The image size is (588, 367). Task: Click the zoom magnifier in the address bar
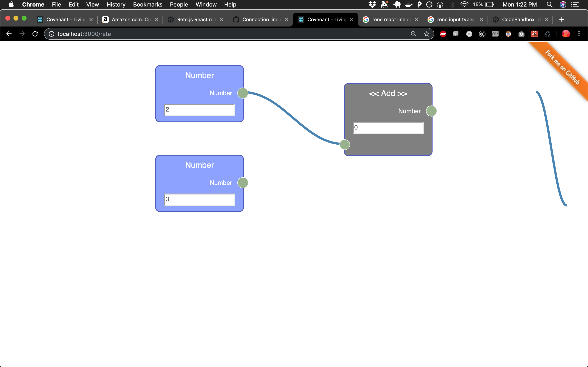(413, 34)
